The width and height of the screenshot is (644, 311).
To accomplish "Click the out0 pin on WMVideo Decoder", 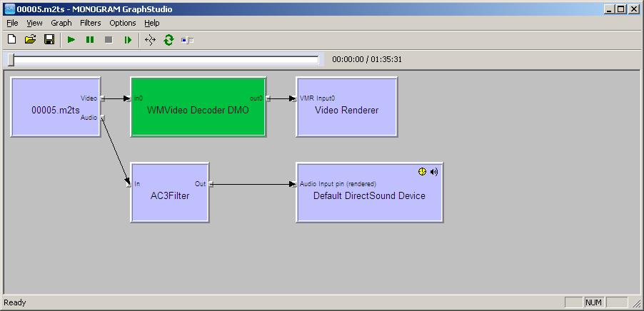I will [x=268, y=98].
